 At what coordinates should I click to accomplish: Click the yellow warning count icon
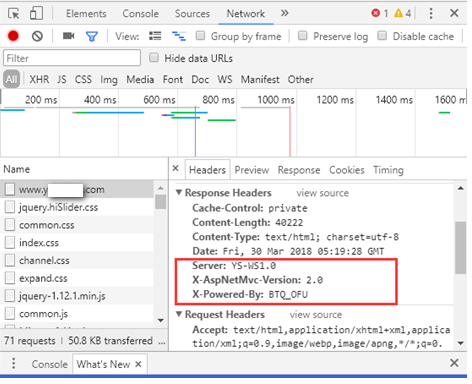point(398,13)
